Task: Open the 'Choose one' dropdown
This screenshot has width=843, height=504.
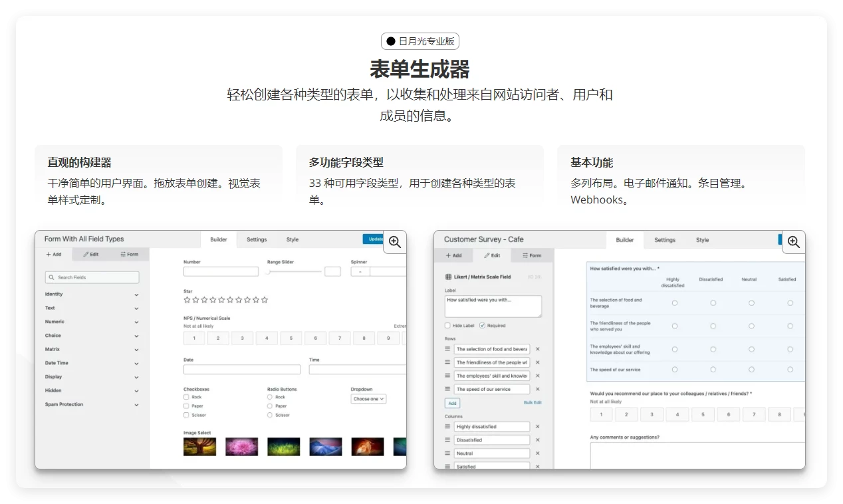Action: 368,398
